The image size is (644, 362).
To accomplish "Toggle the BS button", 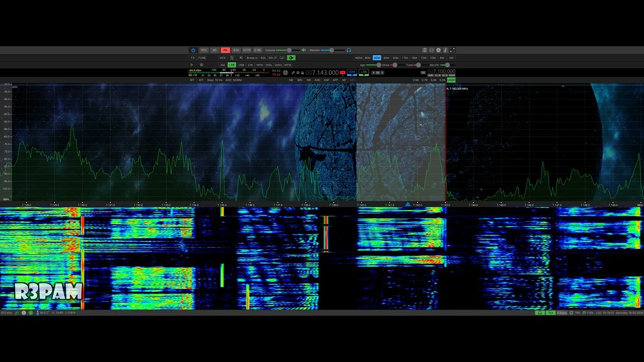I will tap(215, 50).
